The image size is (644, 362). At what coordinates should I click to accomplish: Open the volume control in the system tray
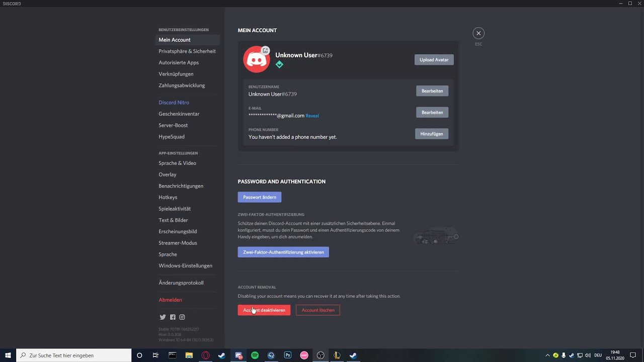(588, 355)
